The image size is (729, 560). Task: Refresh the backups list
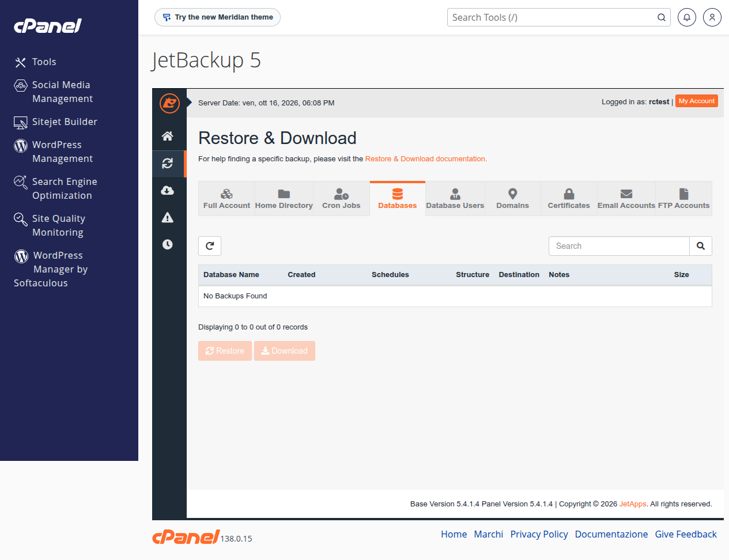point(210,246)
